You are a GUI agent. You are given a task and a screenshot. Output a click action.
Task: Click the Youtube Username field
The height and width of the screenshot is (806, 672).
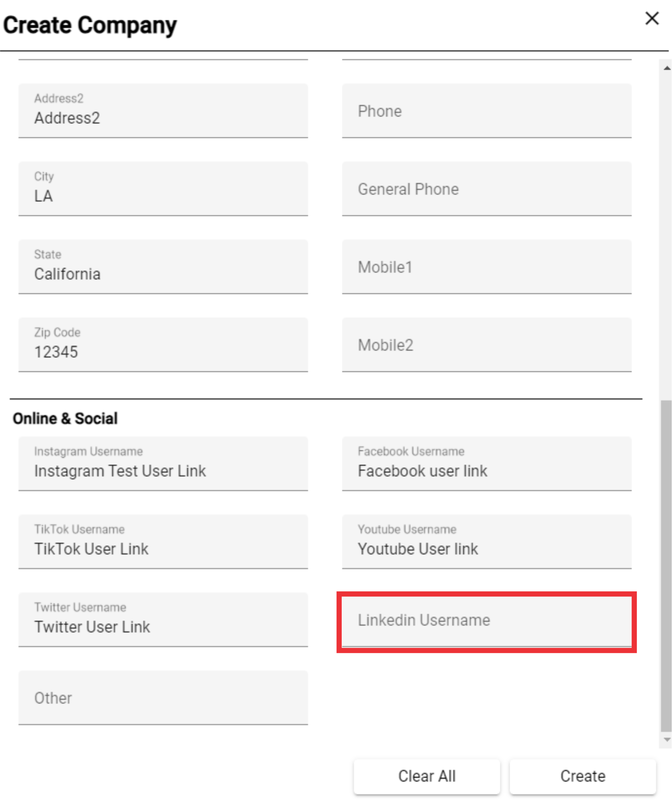[x=487, y=542]
